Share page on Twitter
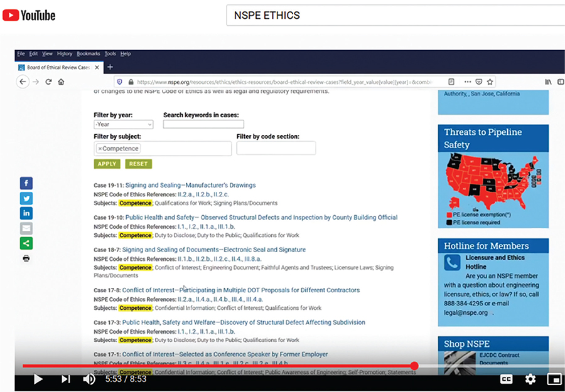This screenshot has height=392, width=565. click(26, 198)
